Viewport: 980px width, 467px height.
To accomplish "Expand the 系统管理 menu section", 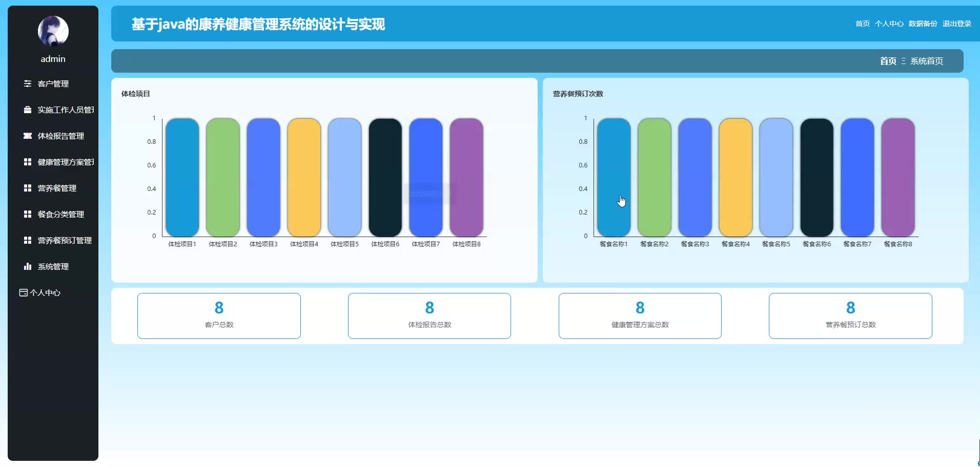I will point(53,266).
